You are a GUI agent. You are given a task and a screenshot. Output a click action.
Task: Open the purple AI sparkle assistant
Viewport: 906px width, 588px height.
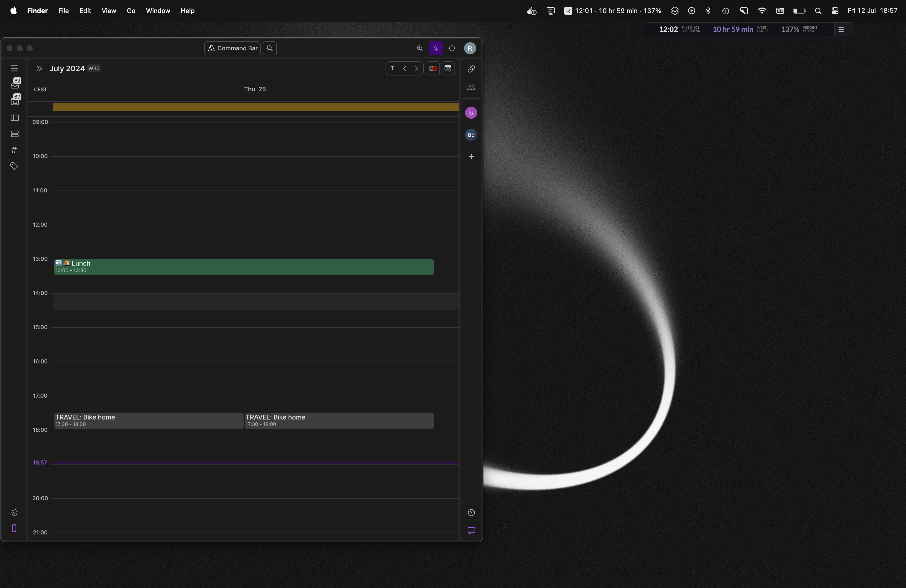(436, 48)
